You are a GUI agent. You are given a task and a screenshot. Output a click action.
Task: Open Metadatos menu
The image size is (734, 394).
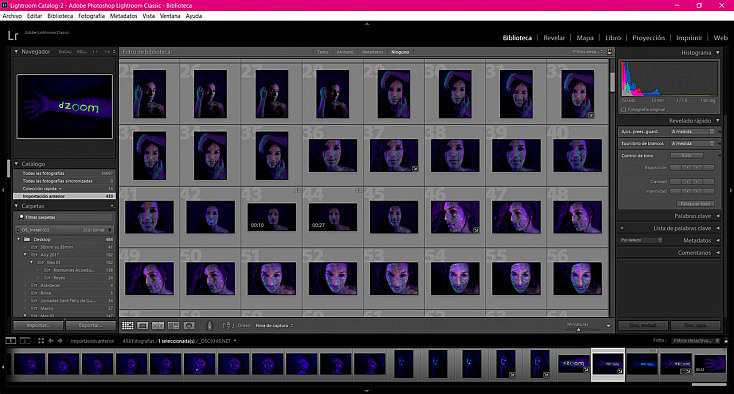coord(124,16)
